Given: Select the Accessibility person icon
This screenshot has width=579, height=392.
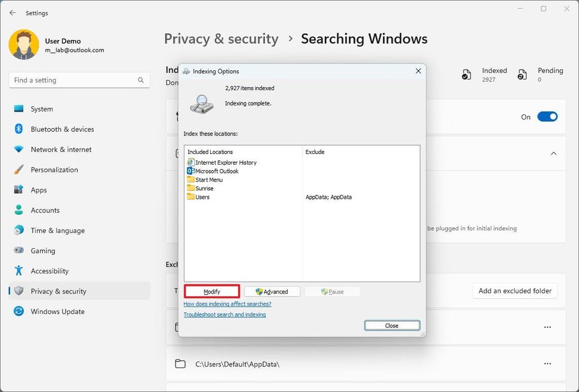Looking at the screenshot, I should tap(20, 271).
